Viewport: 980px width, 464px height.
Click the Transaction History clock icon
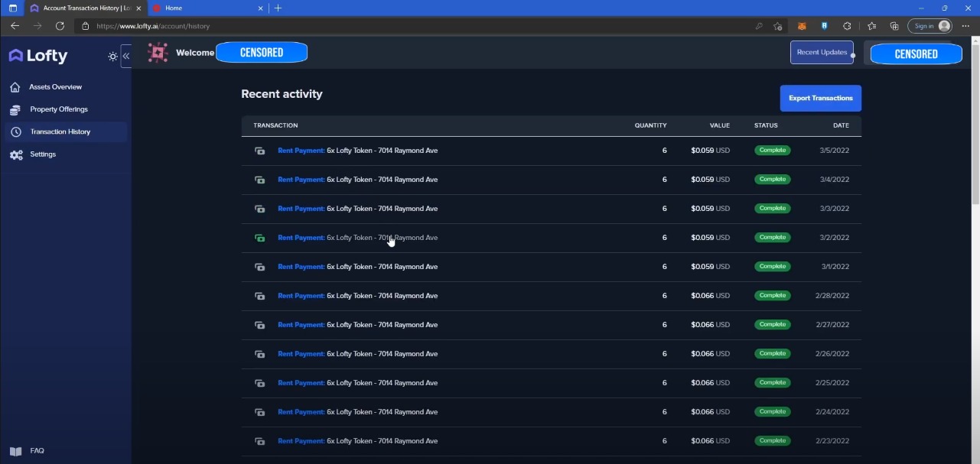[15, 132]
